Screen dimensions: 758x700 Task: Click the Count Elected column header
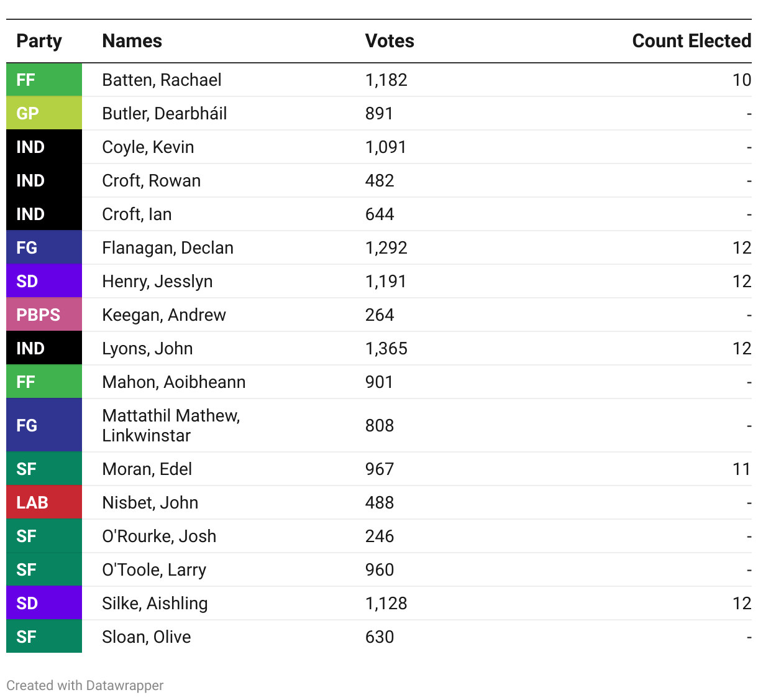click(x=692, y=41)
